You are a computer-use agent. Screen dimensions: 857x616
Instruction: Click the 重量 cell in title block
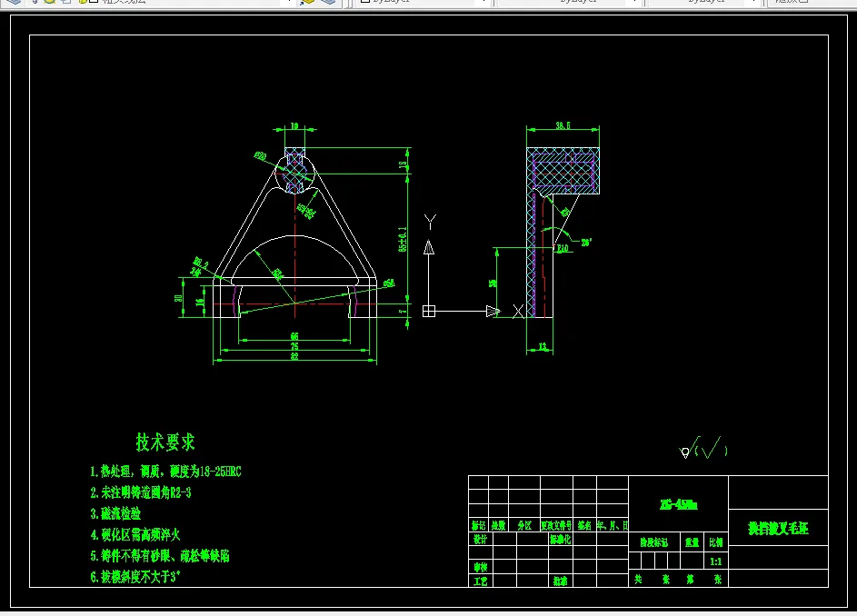pos(693,542)
